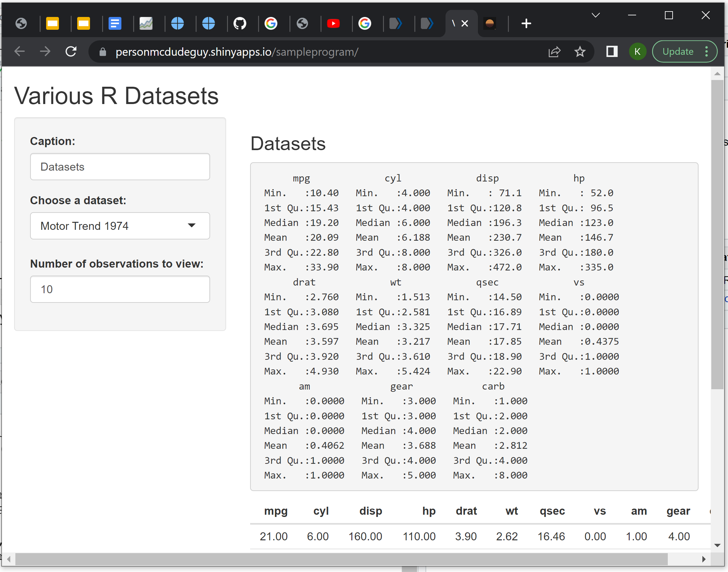Open the new tab plus button
Image resolution: width=728 pixels, height=572 pixels.
point(526,23)
